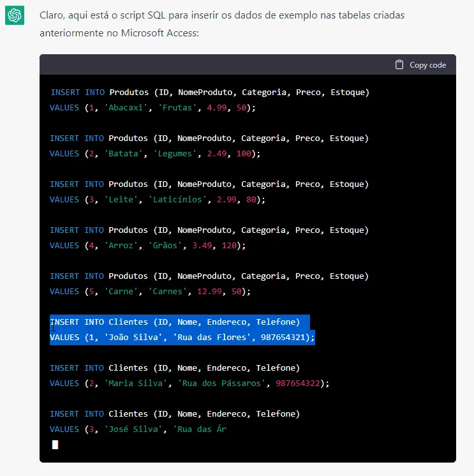Click the 'Batata' product value
Viewport: 474px width, 476px height.
click(123, 154)
